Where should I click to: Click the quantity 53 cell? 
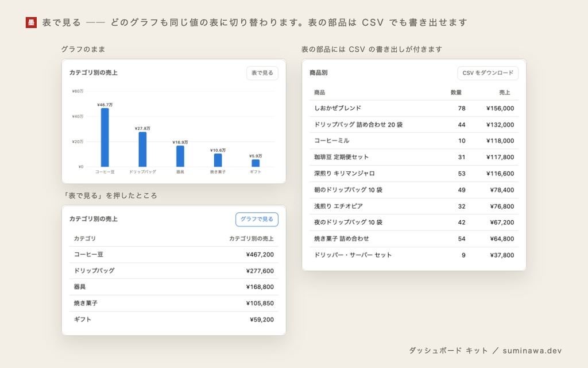point(462,174)
